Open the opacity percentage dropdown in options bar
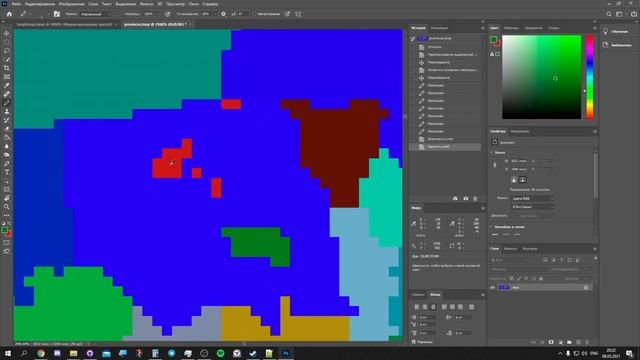Screen dimensions: 640x360 (158, 14)
